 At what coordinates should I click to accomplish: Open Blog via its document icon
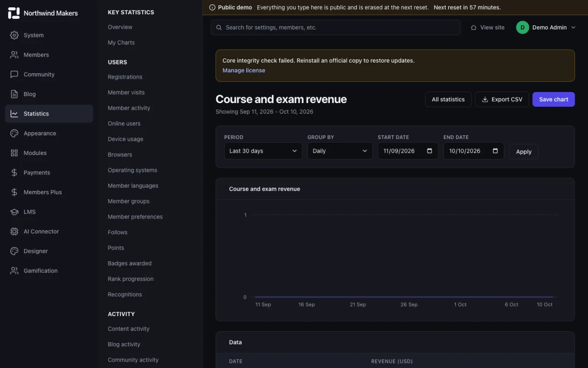pos(14,94)
